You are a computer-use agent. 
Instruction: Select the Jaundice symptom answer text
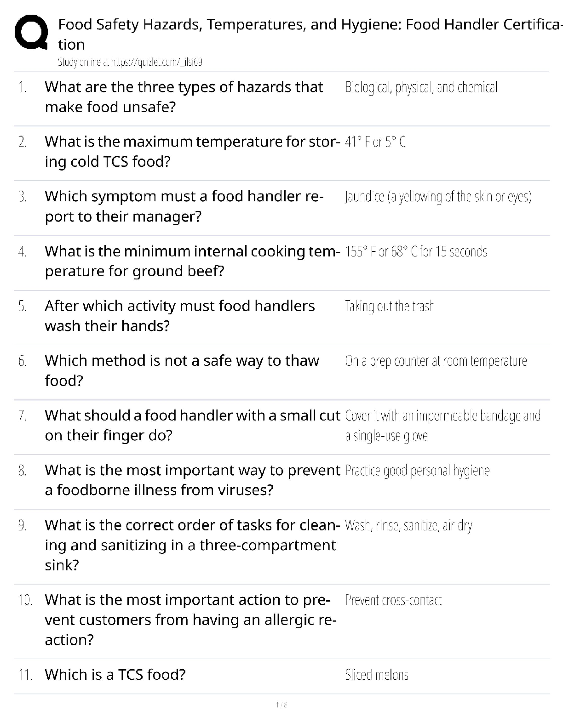(x=438, y=197)
